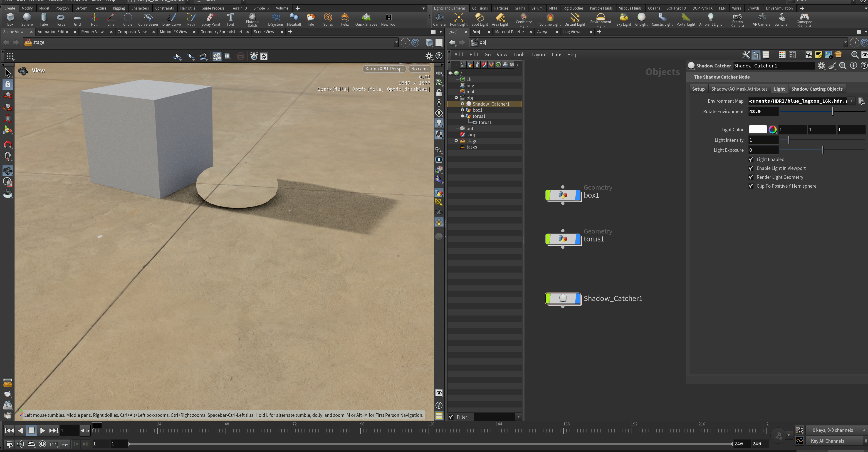Toggle the tree view Filter checkbox
This screenshot has height=452, width=868.
(451, 417)
